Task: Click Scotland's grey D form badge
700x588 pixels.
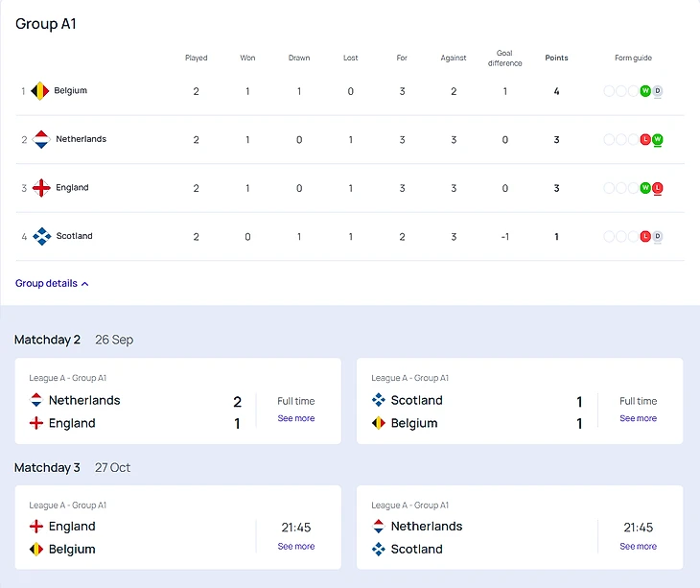Action: pos(657,236)
